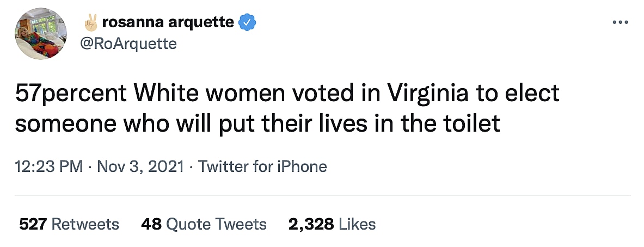The height and width of the screenshot is (247, 644).
Task: Open the @RoArquette handle link
Action: 128,44
